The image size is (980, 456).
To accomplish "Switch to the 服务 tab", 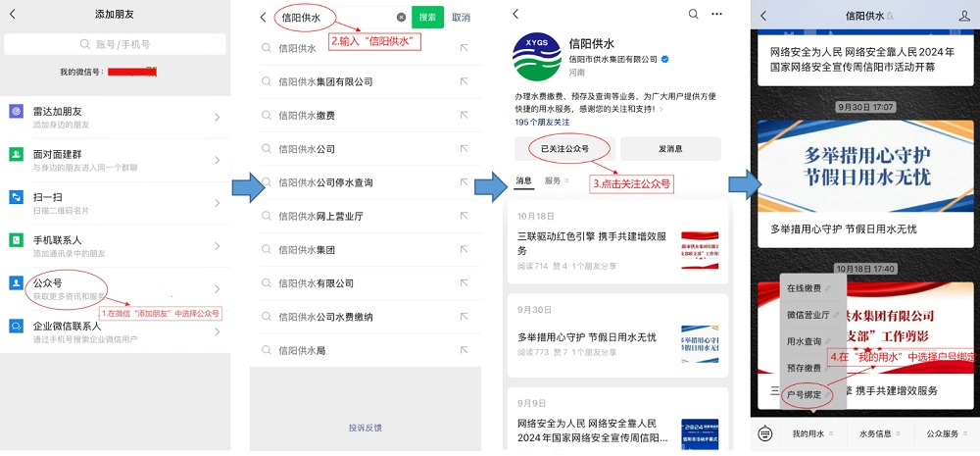I will (x=554, y=181).
